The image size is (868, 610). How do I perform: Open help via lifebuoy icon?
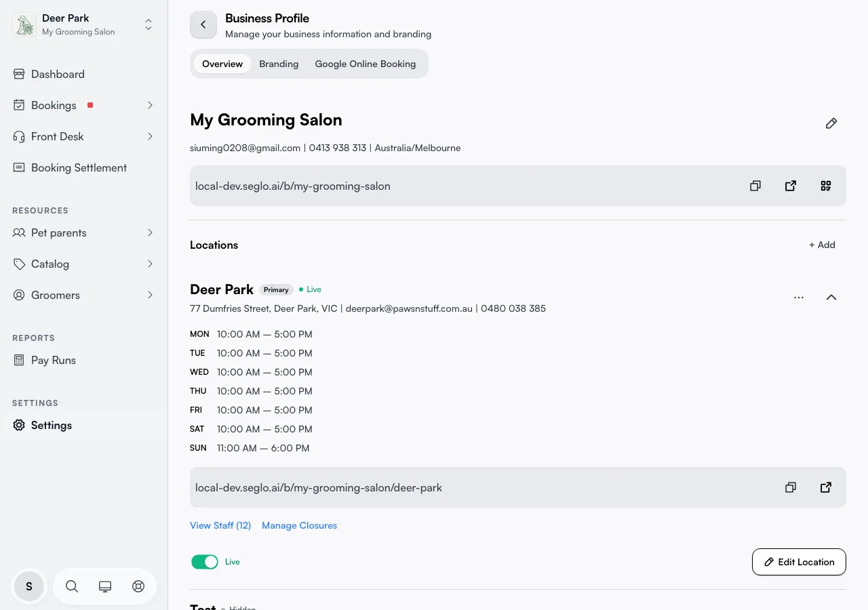[138, 586]
